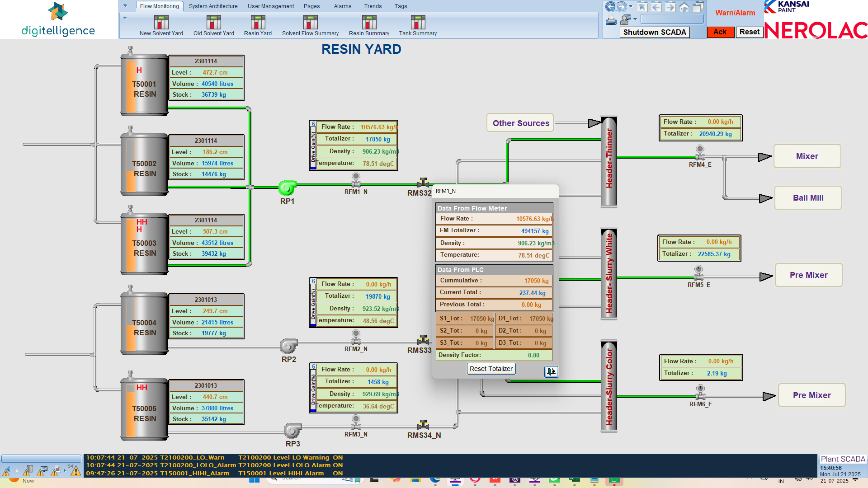Click the Shutdown SCADA button
Screen dimensions: 868x488
(x=654, y=32)
